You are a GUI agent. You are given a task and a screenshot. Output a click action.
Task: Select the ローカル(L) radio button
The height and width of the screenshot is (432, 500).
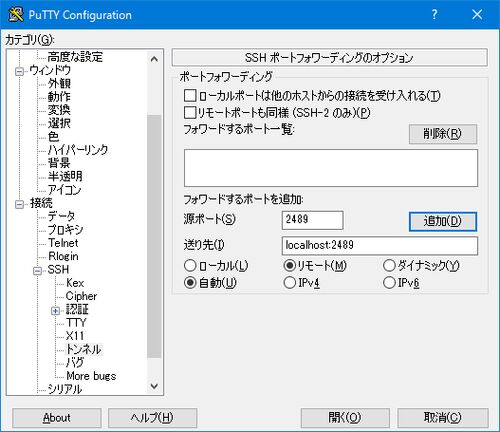tap(190, 266)
